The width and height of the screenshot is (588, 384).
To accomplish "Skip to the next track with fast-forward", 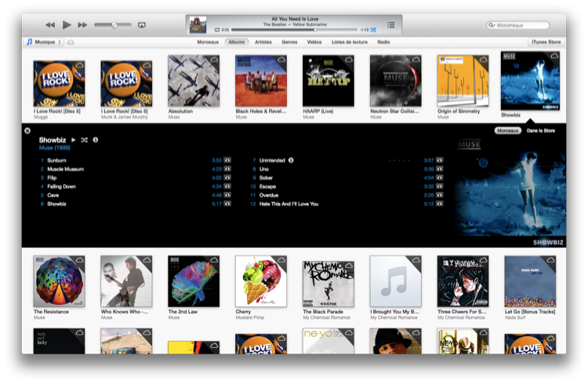I will pos(82,25).
